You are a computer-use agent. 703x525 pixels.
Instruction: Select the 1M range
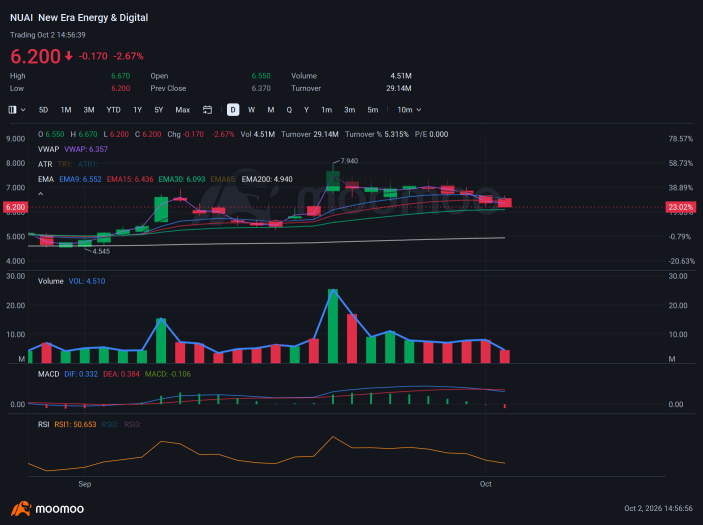pos(66,110)
